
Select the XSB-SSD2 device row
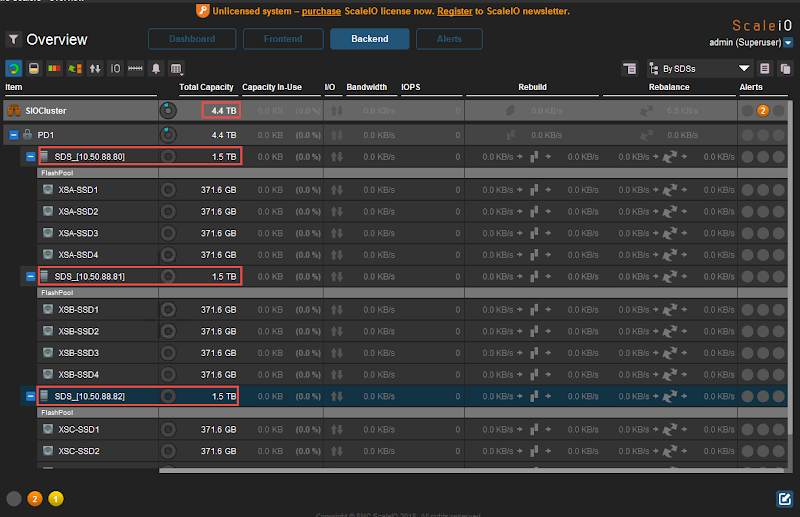pos(412,331)
